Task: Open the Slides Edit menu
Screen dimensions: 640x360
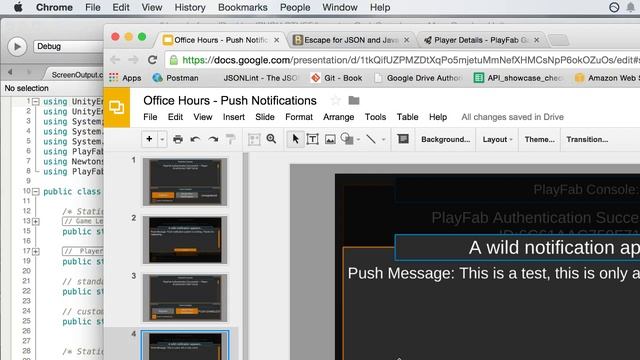Action: (x=175, y=117)
